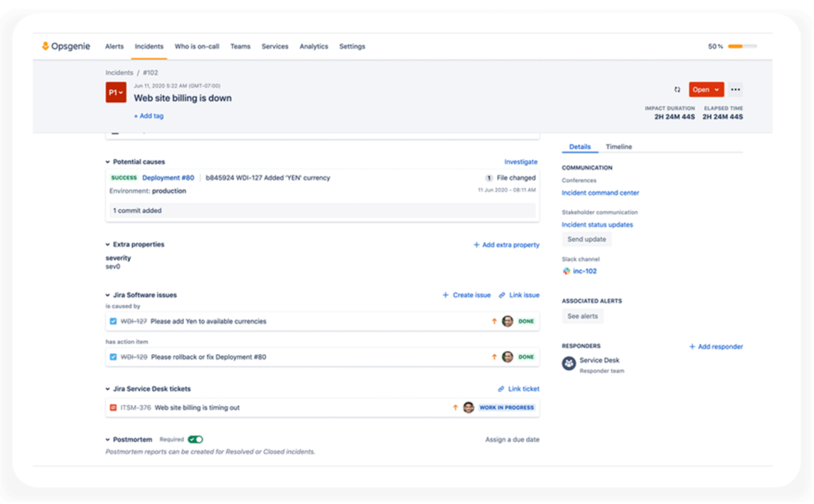The height and width of the screenshot is (504, 814).
Task: Click assignee avatar on WDI-127 row
Action: pyautogui.click(x=507, y=321)
